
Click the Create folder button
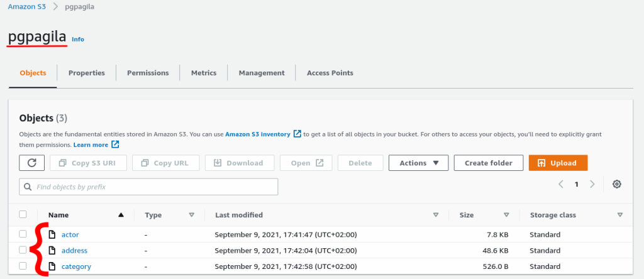(488, 163)
